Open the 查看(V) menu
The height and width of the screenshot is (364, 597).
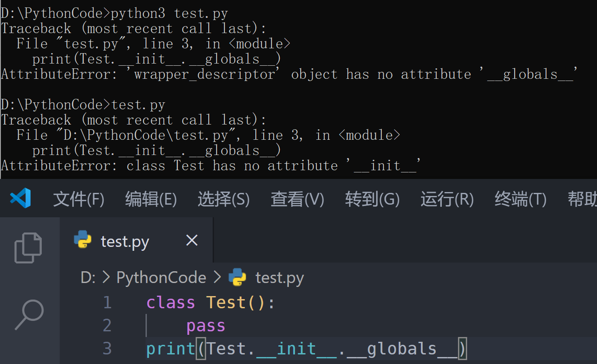point(297,199)
